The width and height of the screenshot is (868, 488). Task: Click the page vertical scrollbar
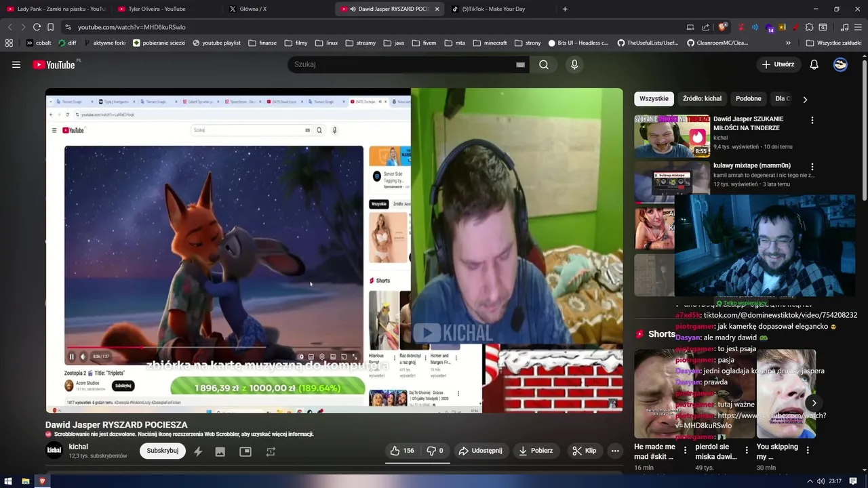pyautogui.click(x=864, y=131)
